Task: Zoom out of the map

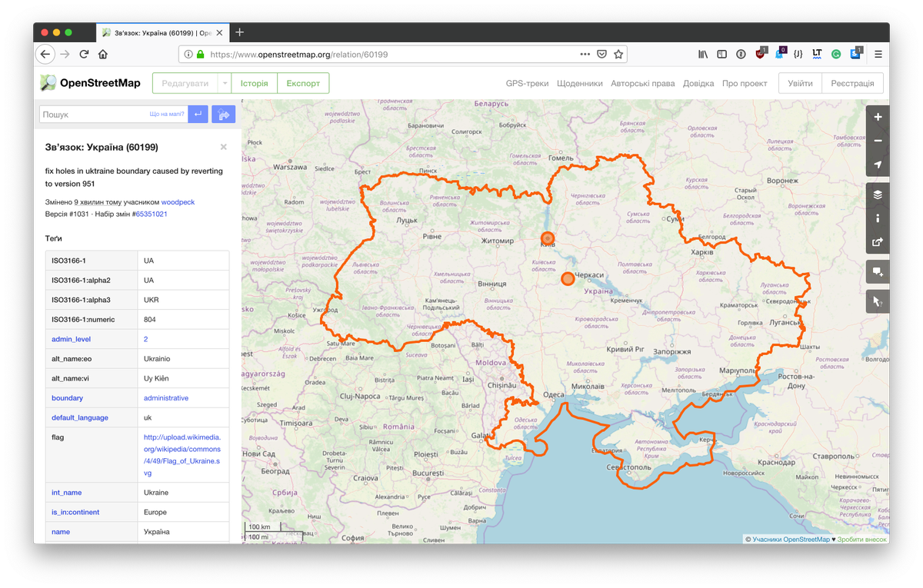Action: [x=877, y=141]
